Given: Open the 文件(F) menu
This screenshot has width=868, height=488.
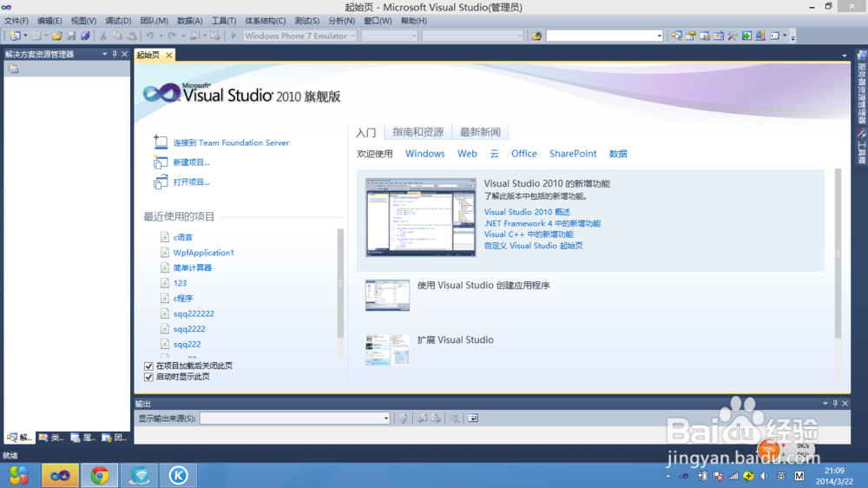Looking at the screenshot, I should 16,21.
